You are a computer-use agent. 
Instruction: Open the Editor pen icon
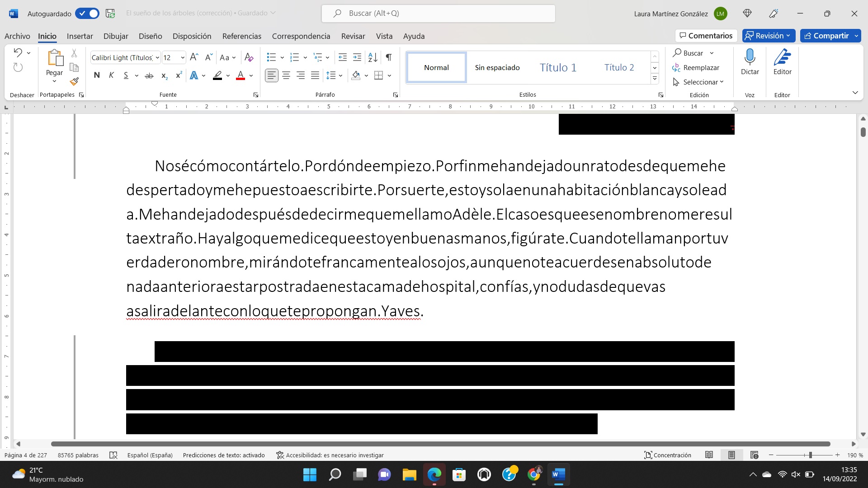(x=782, y=57)
